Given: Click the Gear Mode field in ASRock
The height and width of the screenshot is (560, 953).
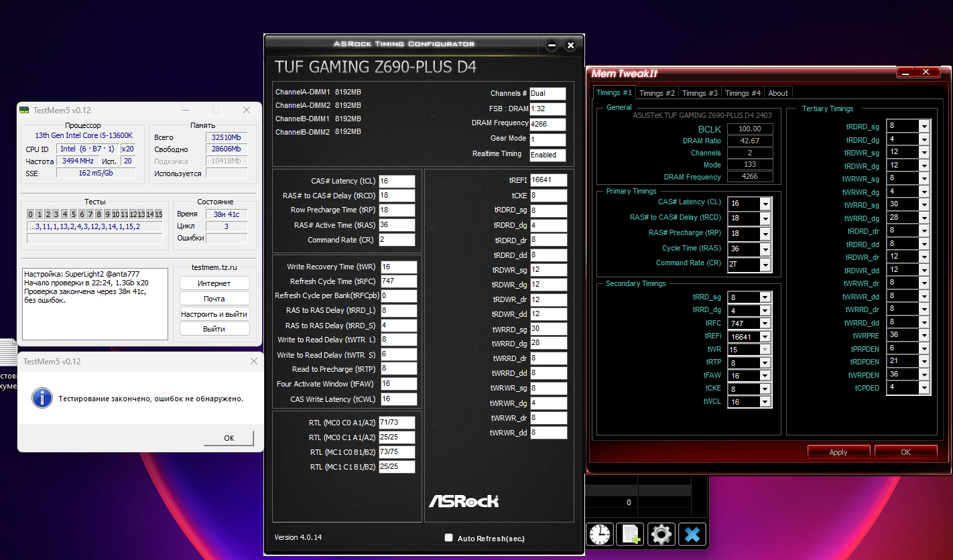Looking at the screenshot, I should coord(548,139).
